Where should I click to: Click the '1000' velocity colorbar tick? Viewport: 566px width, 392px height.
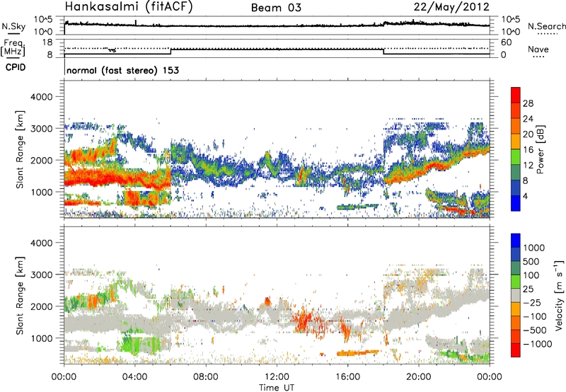click(534, 248)
